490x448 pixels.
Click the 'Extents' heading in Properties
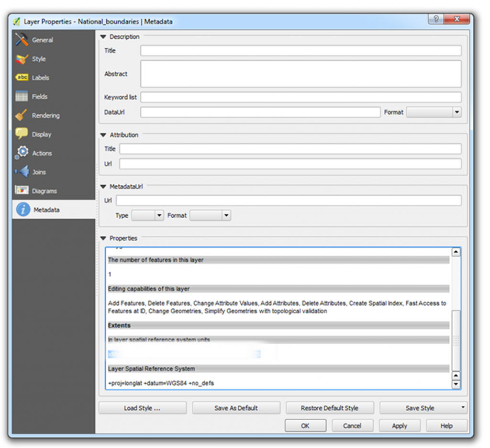click(119, 325)
